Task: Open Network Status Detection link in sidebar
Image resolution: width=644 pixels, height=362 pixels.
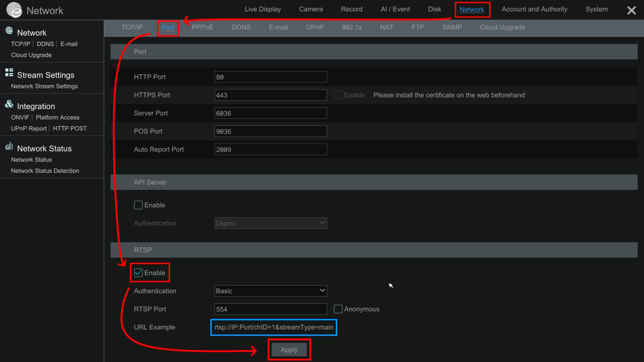Action: coord(45,171)
